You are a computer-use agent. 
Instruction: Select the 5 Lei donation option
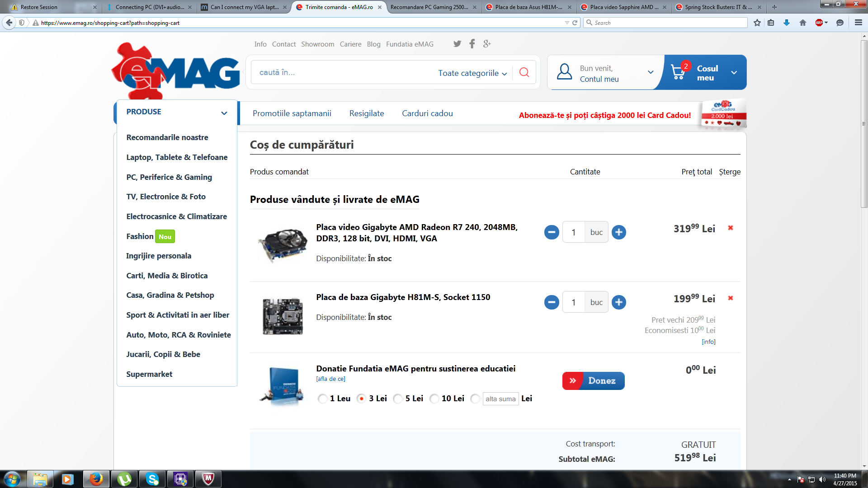click(x=398, y=399)
